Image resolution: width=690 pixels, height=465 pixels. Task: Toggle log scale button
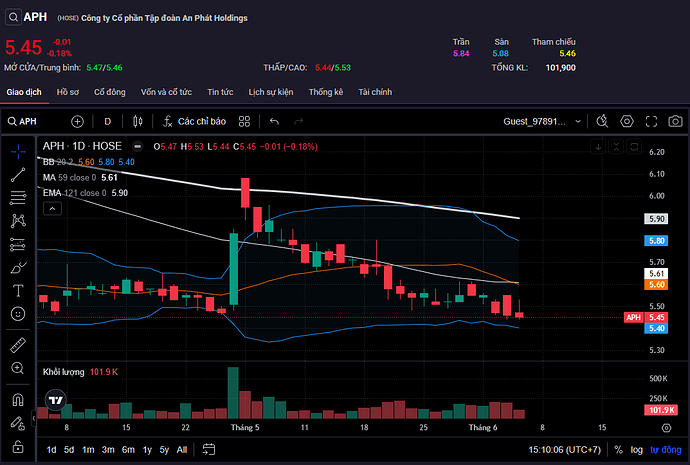636,450
